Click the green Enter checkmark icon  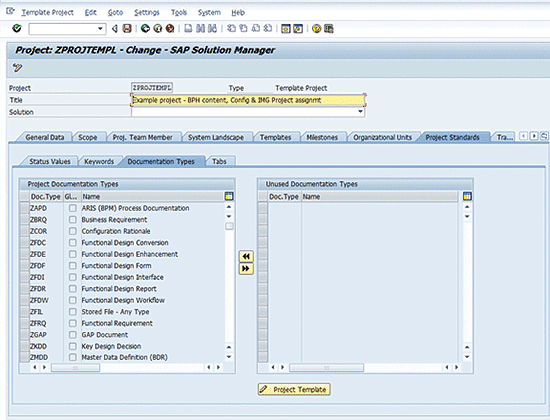16,28
